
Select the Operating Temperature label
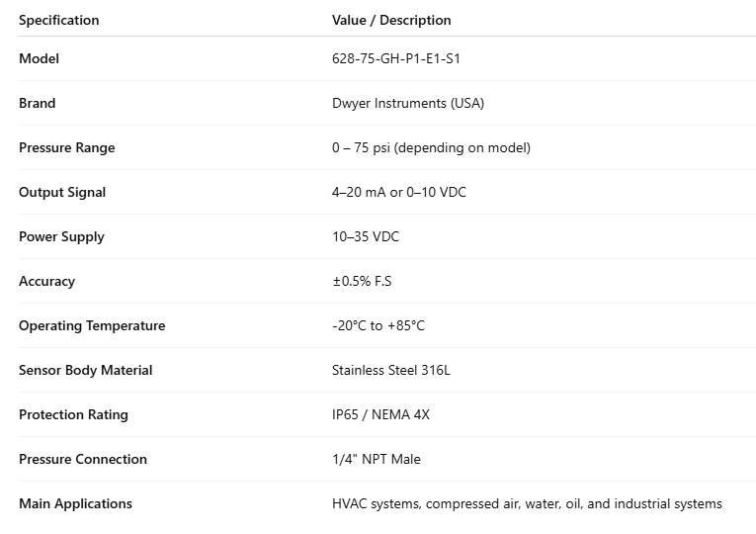click(x=92, y=325)
